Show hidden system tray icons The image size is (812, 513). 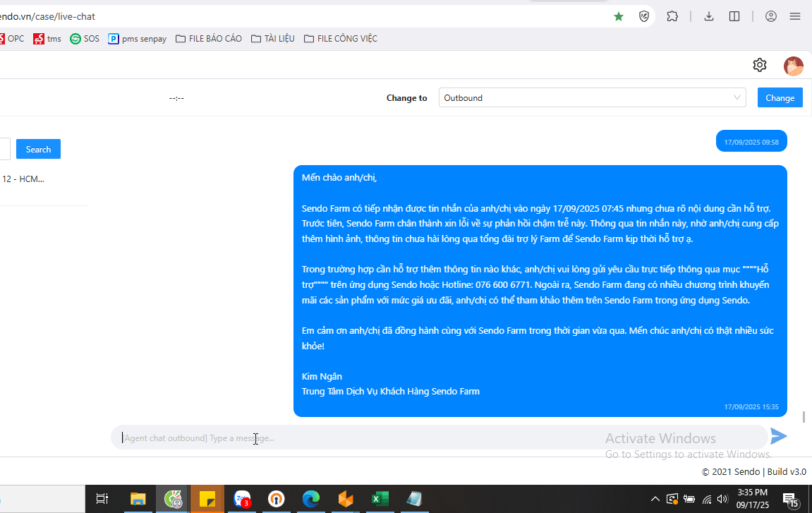tap(655, 499)
